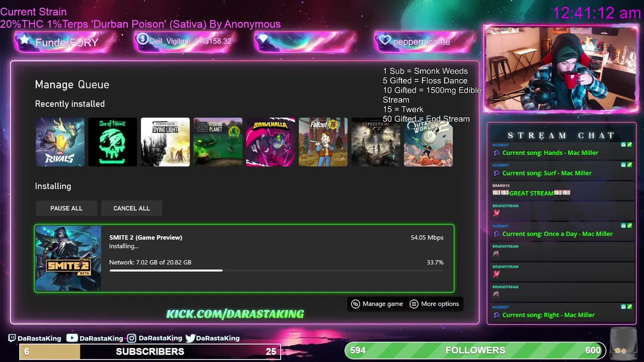Click the music note icon for Hands song
Screen dimensions: 644x362
497,153
